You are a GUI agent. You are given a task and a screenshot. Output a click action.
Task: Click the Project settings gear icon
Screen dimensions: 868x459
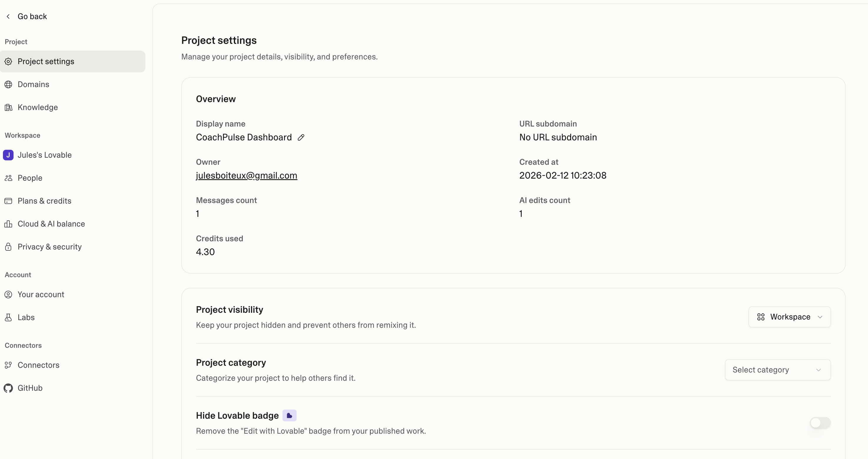coord(9,61)
